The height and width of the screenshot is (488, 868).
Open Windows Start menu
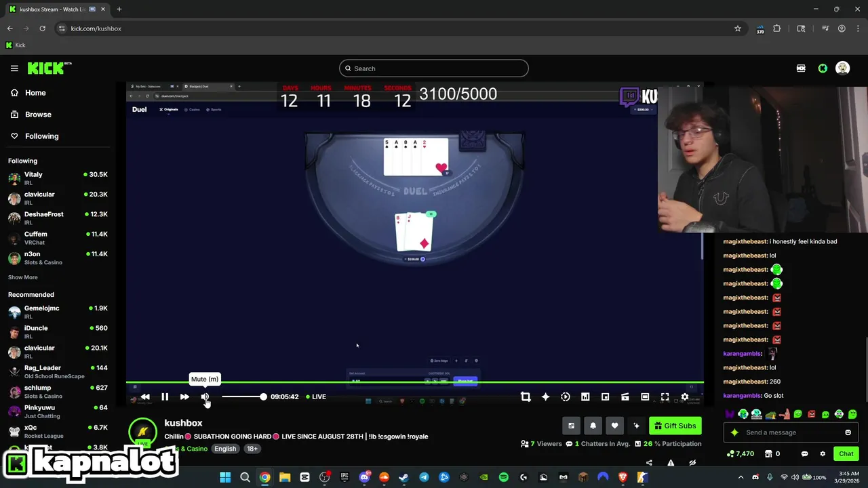click(225, 477)
